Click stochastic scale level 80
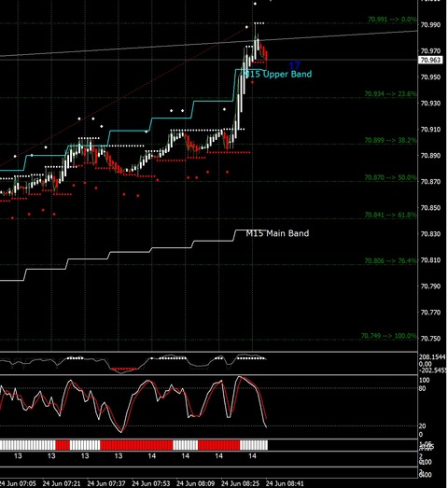The height and width of the screenshot is (488, 448). (x=422, y=389)
